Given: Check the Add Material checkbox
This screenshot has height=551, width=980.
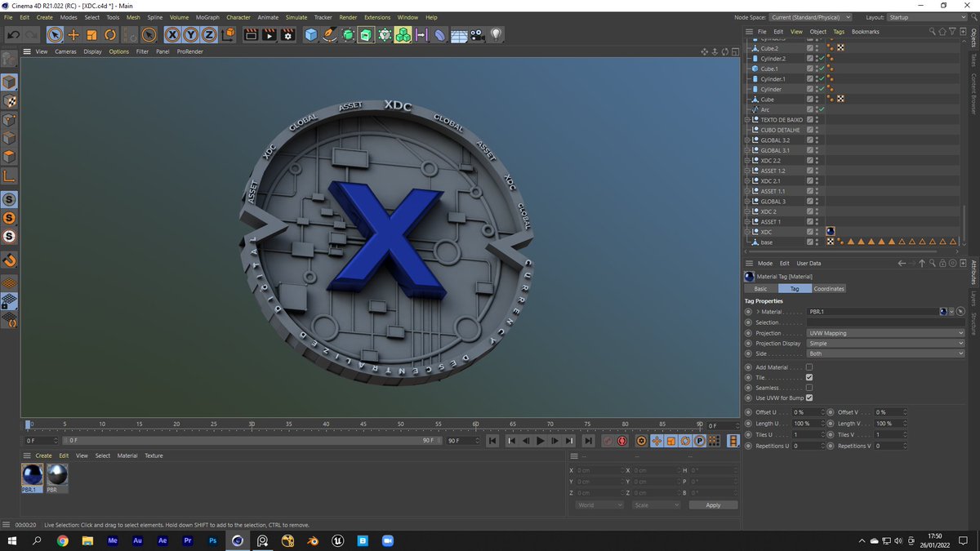Looking at the screenshot, I should coord(809,367).
